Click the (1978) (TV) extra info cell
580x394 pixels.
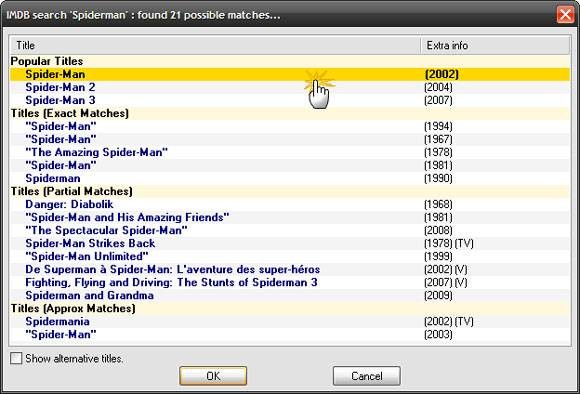pos(449,243)
